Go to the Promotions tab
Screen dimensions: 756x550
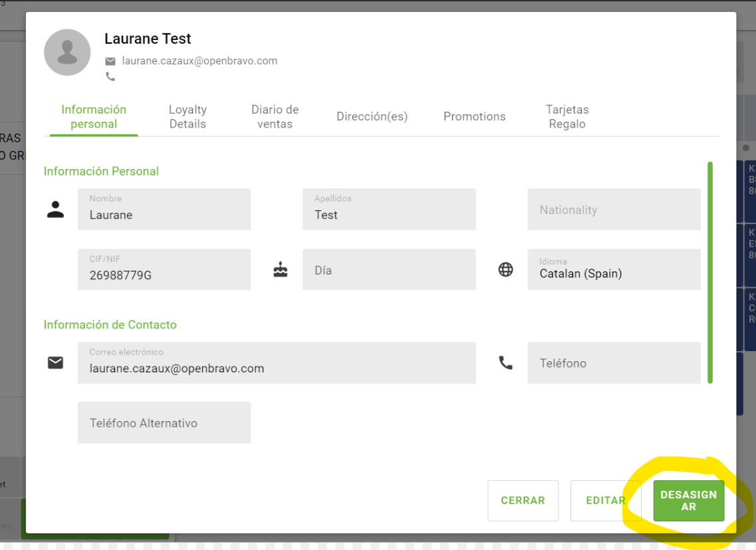pyautogui.click(x=474, y=116)
